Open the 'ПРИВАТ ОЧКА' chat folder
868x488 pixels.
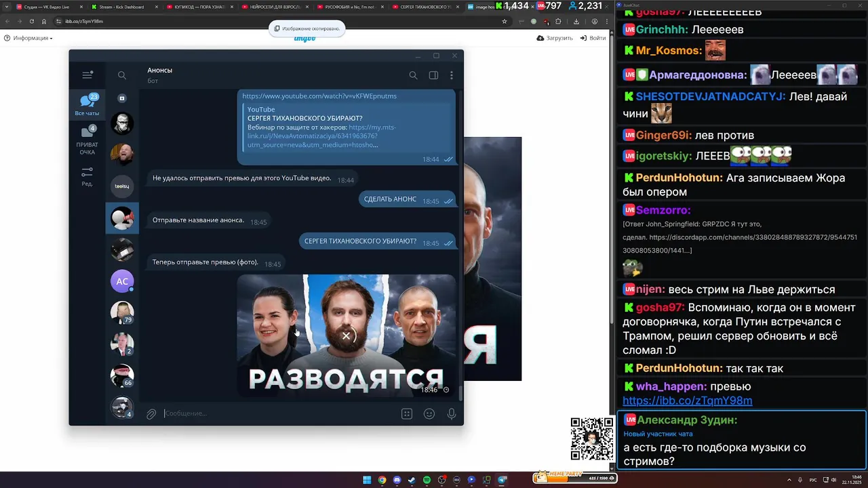point(87,140)
